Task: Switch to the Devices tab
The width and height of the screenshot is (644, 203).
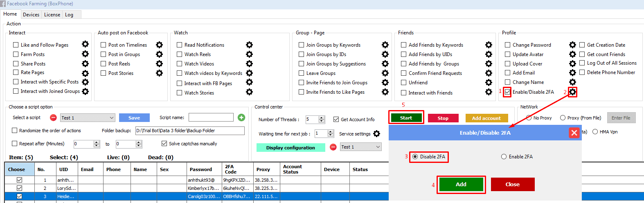Action: (x=31, y=15)
